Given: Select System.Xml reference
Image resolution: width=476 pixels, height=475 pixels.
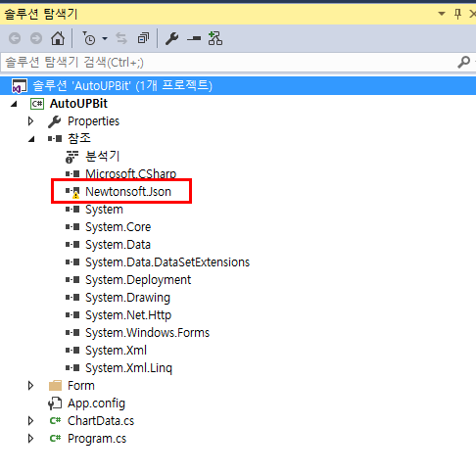Looking at the screenshot, I should (x=116, y=351).
